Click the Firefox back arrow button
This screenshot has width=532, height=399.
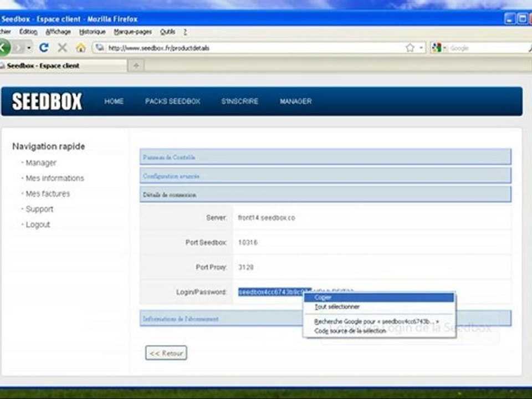click(4, 48)
